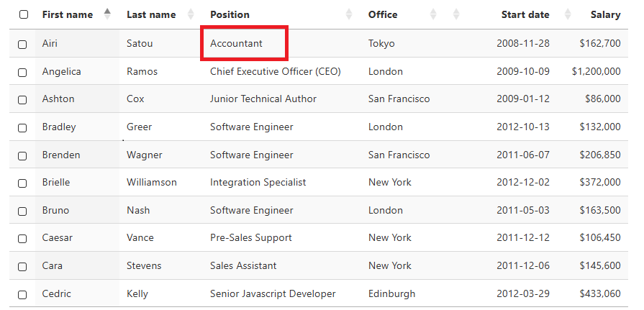
Task: Click the Chief Executive Officer (CEO) cell
Action: pos(275,71)
